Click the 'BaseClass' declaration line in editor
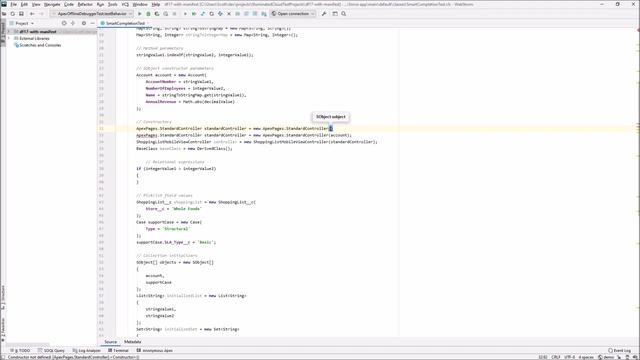Screen dimensions: 640x360 (184, 149)
